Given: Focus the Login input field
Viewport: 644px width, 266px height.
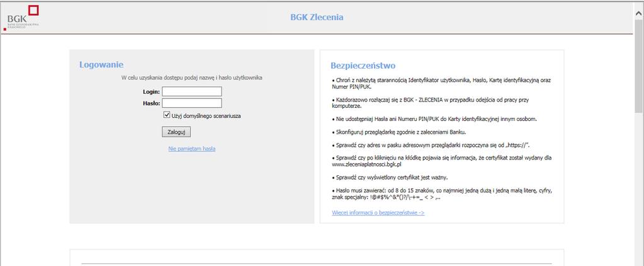Looking at the screenshot, I should coord(192,91).
